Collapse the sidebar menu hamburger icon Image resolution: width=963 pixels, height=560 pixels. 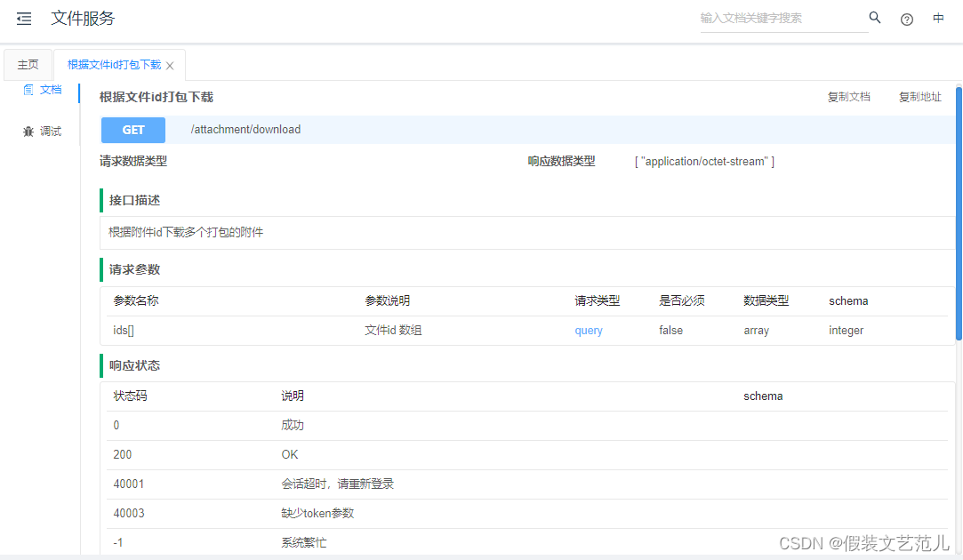(24, 19)
